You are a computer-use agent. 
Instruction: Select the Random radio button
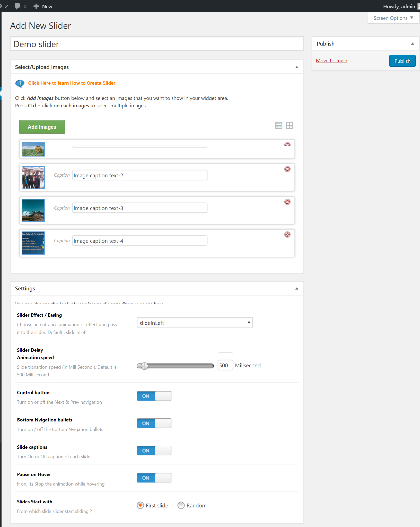[x=181, y=505]
